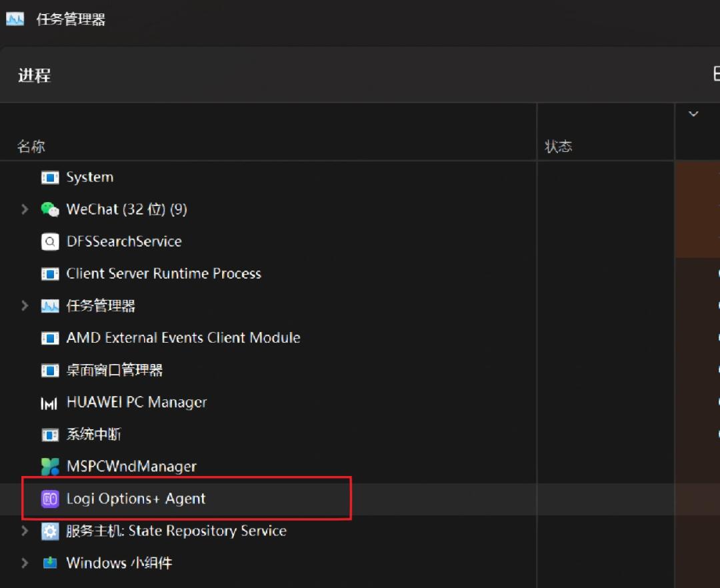Click the purple Logi Options+ Agent icon

[50, 499]
